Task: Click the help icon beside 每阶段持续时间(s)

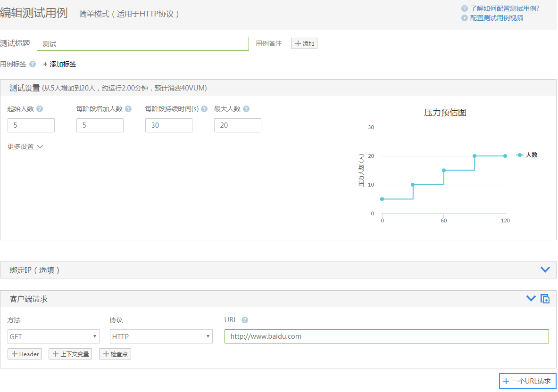Action: (204, 109)
